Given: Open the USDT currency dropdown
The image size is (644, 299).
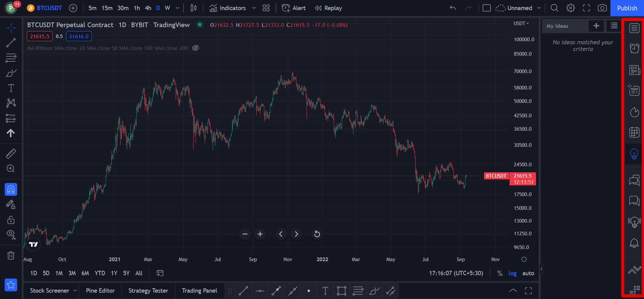Looking at the screenshot, I should click(x=521, y=23).
